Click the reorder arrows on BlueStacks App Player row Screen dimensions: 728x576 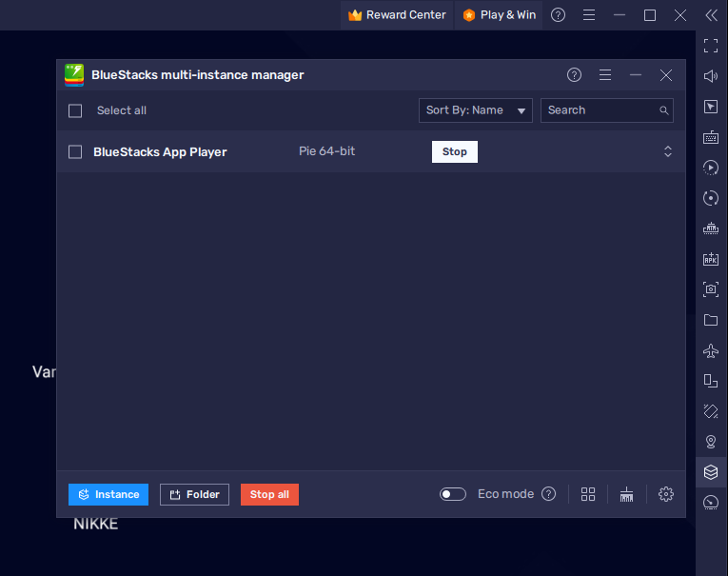(x=668, y=151)
